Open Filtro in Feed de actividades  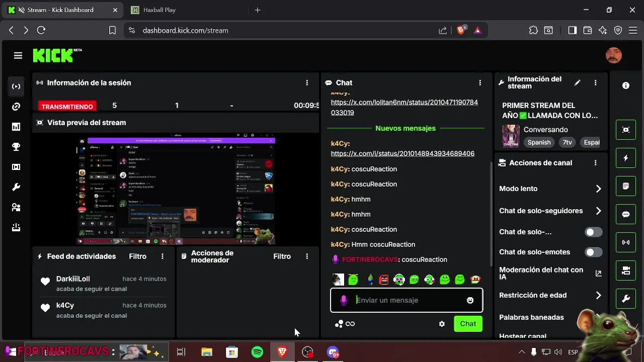137,256
